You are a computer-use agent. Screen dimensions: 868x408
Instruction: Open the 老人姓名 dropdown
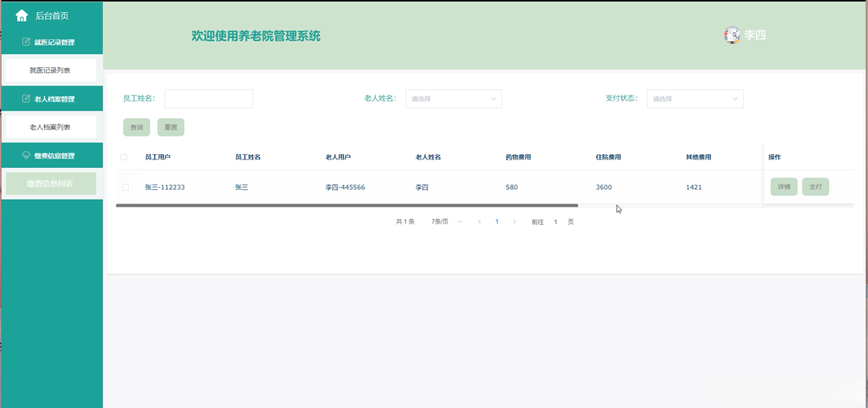coord(453,98)
